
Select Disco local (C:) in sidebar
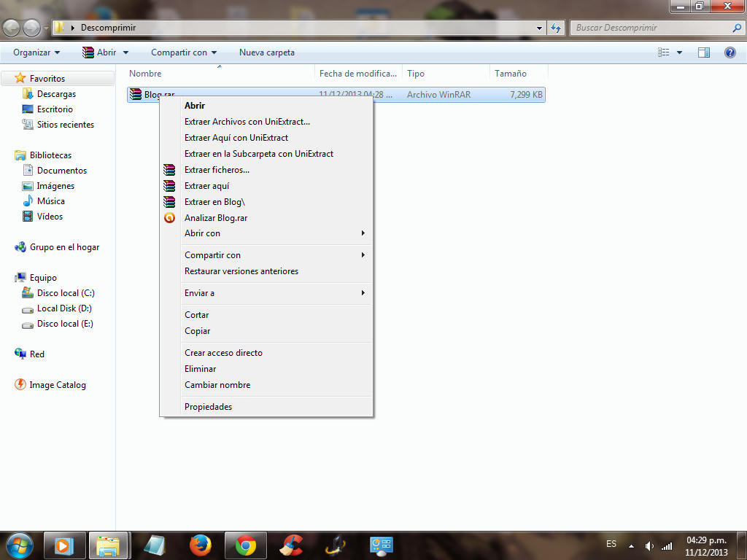tap(66, 293)
